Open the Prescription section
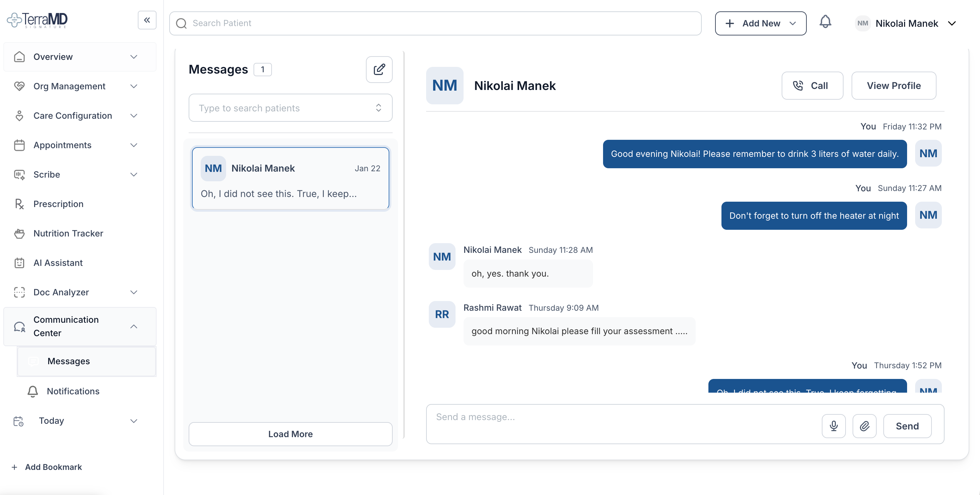The image size is (980, 495). pyautogui.click(x=58, y=204)
